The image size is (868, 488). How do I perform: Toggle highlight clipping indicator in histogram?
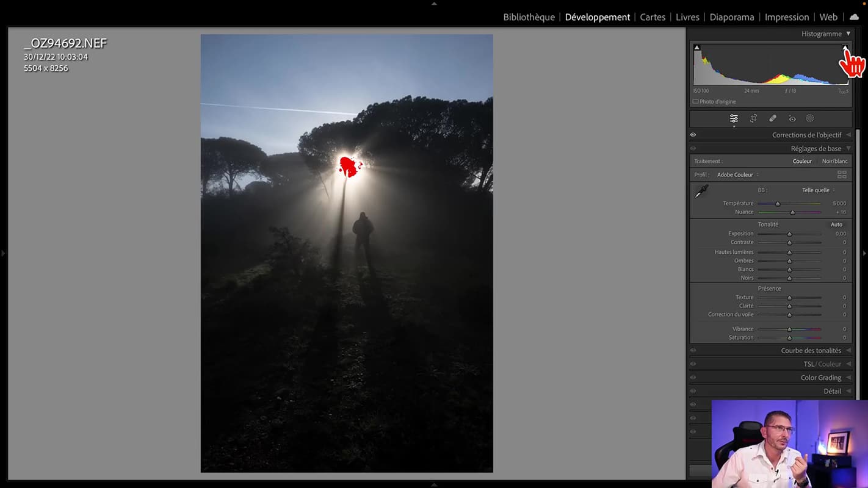coord(845,47)
